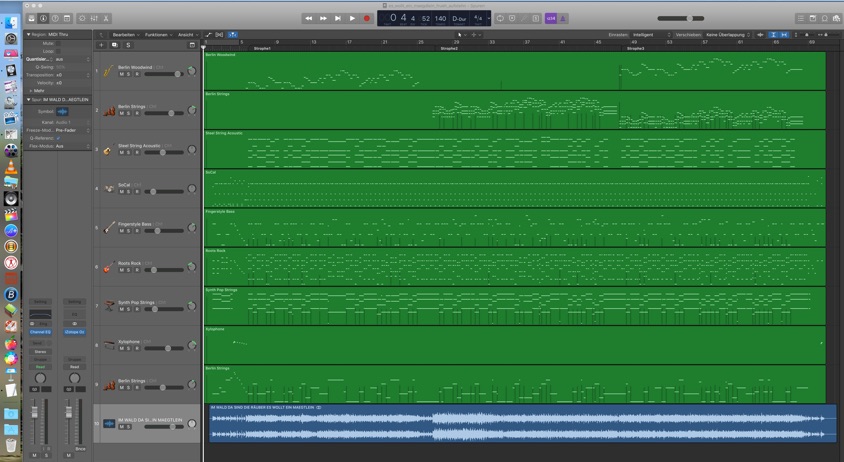Image resolution: width=844 pixels, height=462 pixels.
Task: Toggle the global Solo S button in track header
Action: (128, 45)
